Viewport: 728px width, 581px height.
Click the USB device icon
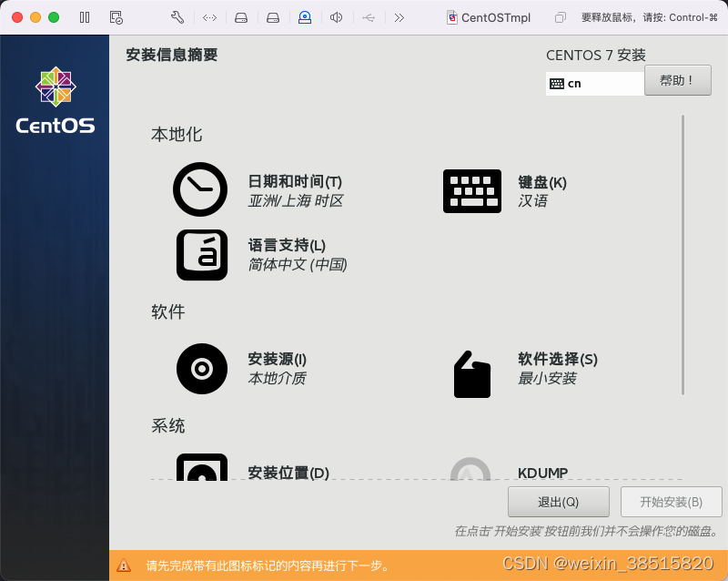(369, 17)
